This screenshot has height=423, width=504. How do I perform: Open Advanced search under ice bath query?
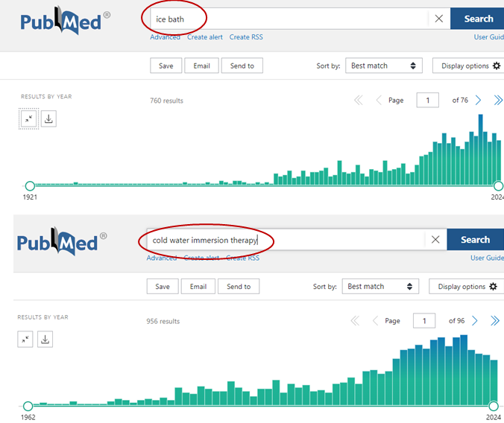pos(165,37)
